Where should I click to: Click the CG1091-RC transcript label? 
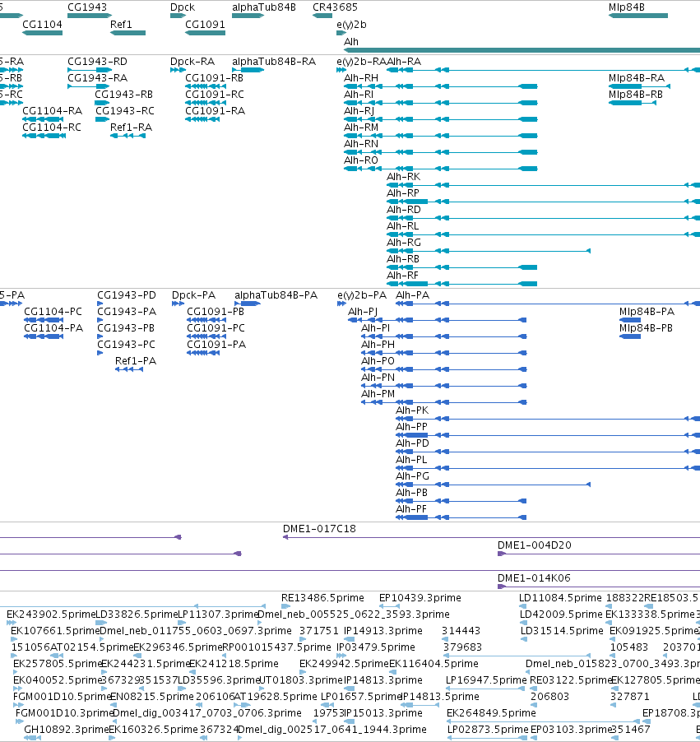click(x=215, y=94)
